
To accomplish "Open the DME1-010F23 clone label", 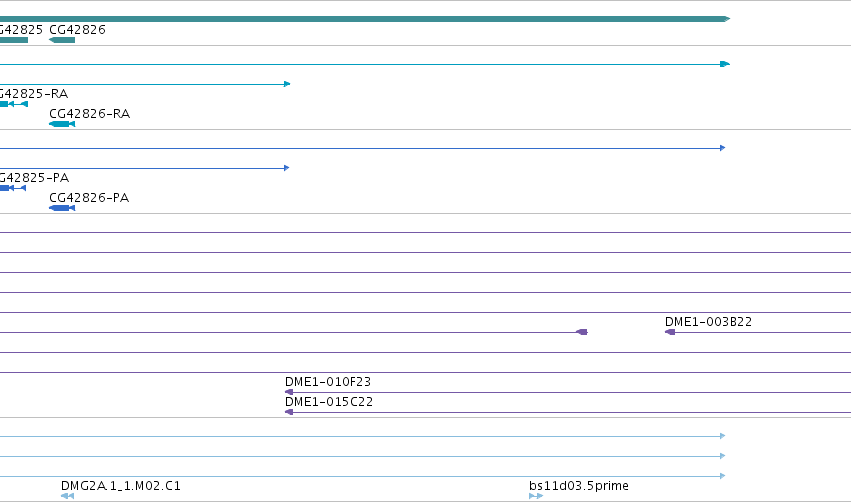I will [x=328, y=382].
